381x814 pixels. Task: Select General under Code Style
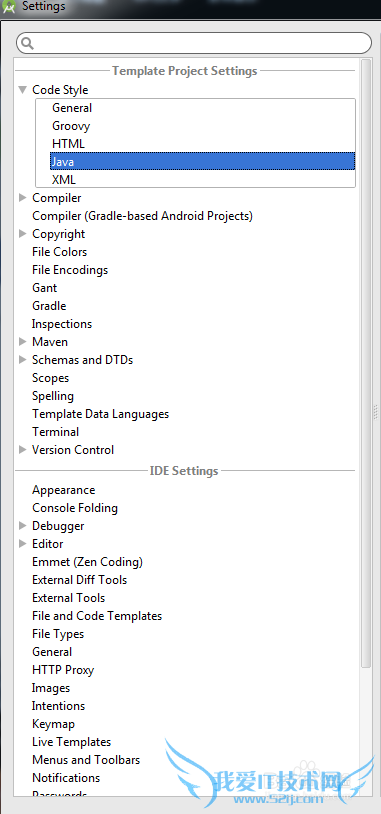click(x=72, y=108)
